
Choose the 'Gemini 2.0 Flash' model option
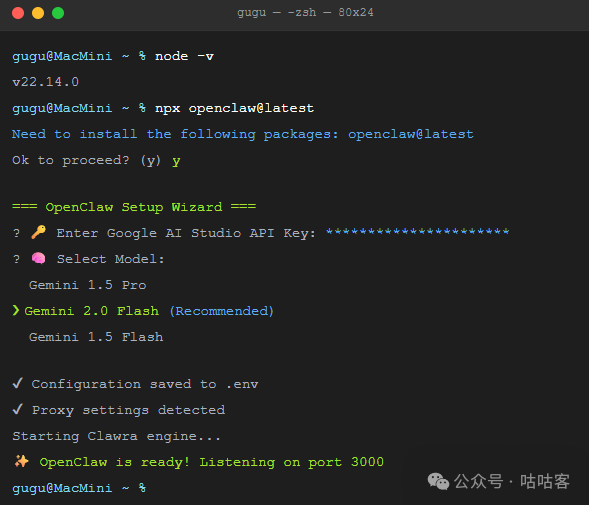[x=92, y=311]
